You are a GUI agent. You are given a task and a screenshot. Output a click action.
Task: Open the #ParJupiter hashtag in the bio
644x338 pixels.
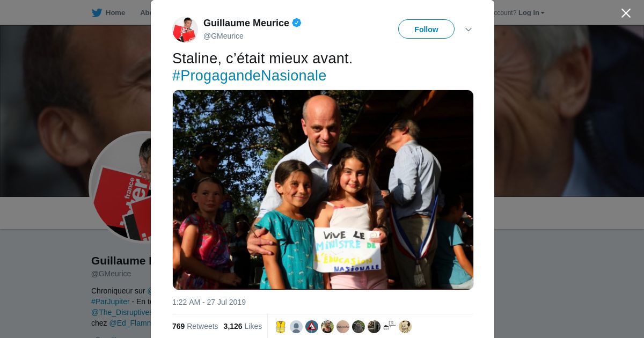pos(110,302)
